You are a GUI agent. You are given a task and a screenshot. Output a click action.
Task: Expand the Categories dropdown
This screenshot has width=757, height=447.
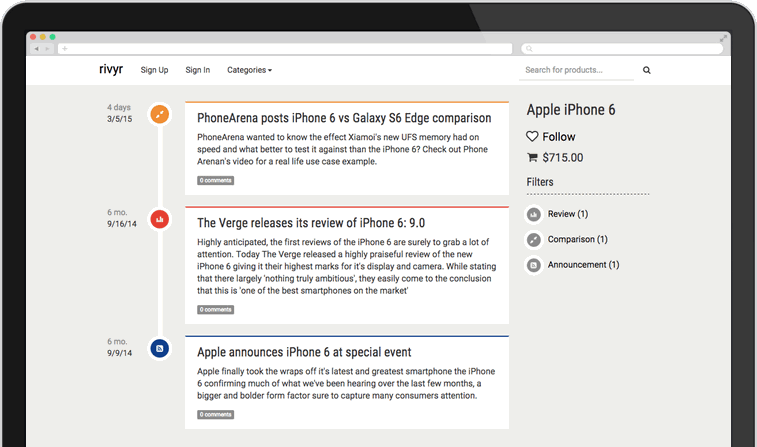pos(249,70)
